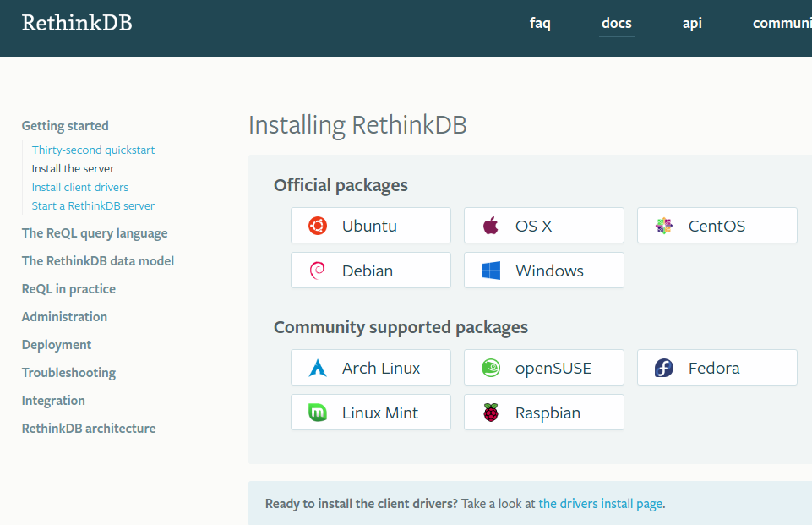Click the Apple OS X logo icon
The image size is (812, 525).
(x=490, y=226)
